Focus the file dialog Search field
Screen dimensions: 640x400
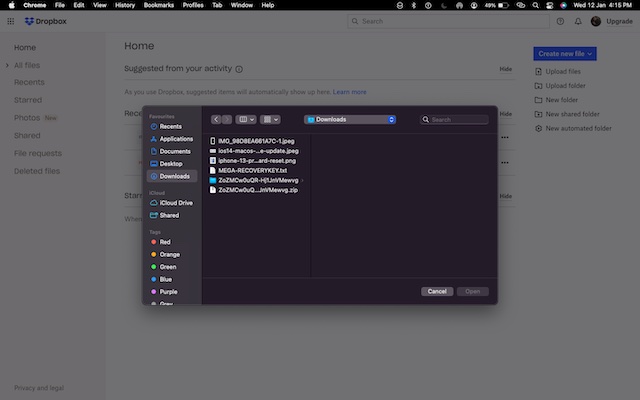click(x=454, y=119)
